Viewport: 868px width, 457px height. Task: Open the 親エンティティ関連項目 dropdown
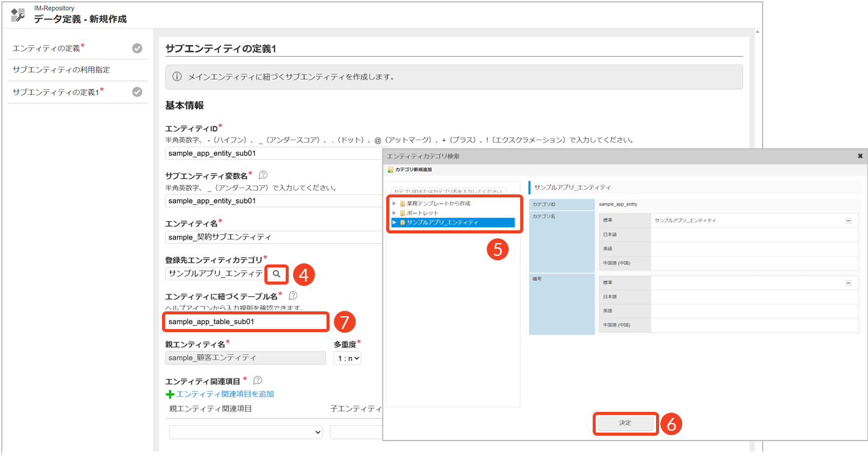tap(245, 432)
